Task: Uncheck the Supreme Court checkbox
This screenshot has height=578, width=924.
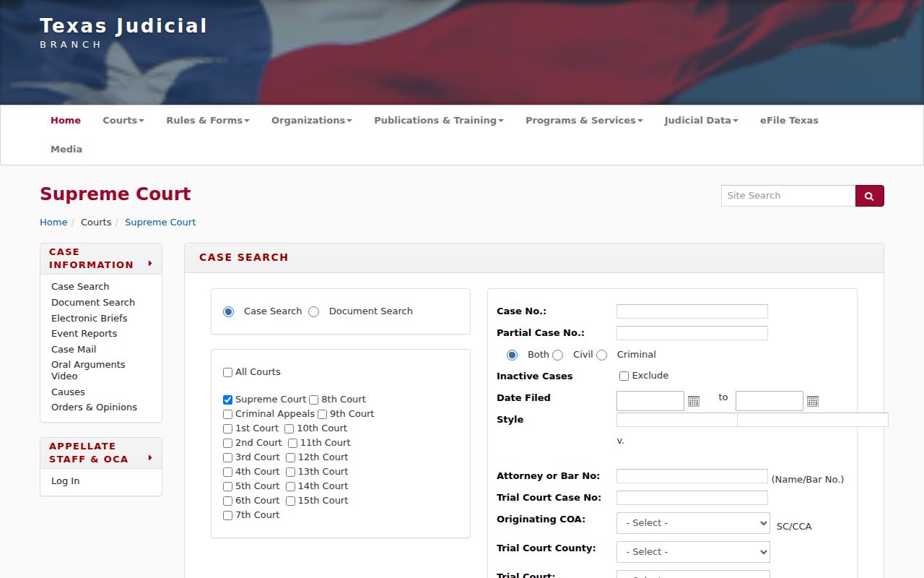Action: tap(227, 400)
